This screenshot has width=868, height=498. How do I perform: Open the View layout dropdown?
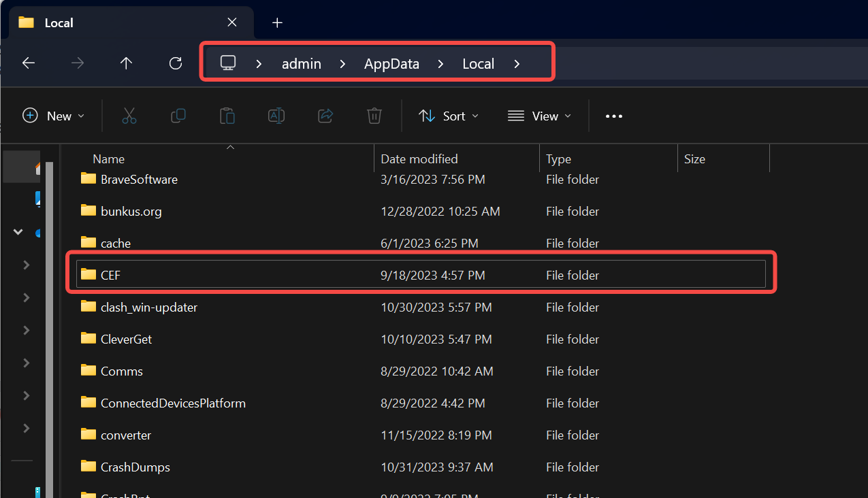(x=540, y=116)
